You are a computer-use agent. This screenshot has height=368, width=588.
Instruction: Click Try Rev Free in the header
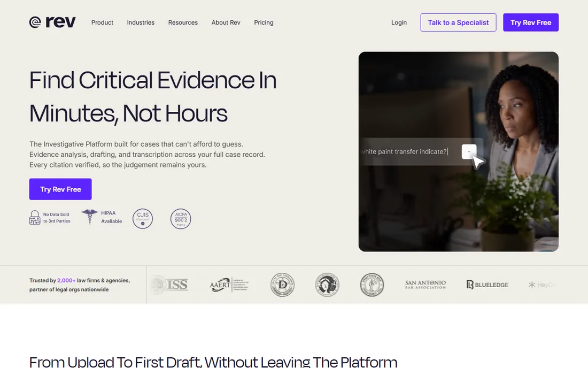point(531,22)
